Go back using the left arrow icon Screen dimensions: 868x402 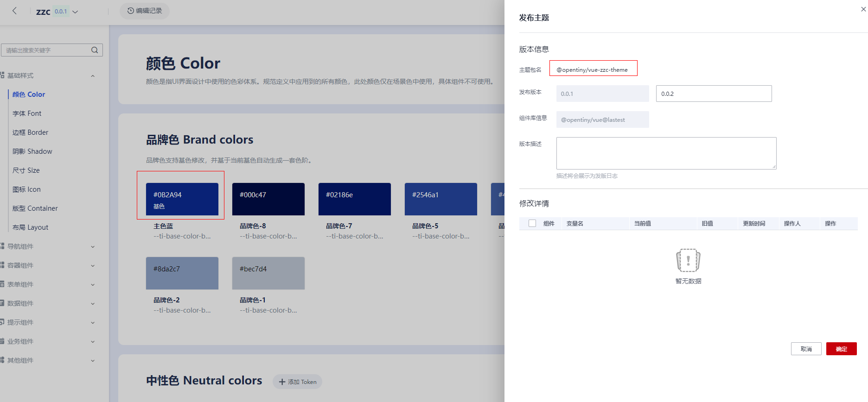15,11
